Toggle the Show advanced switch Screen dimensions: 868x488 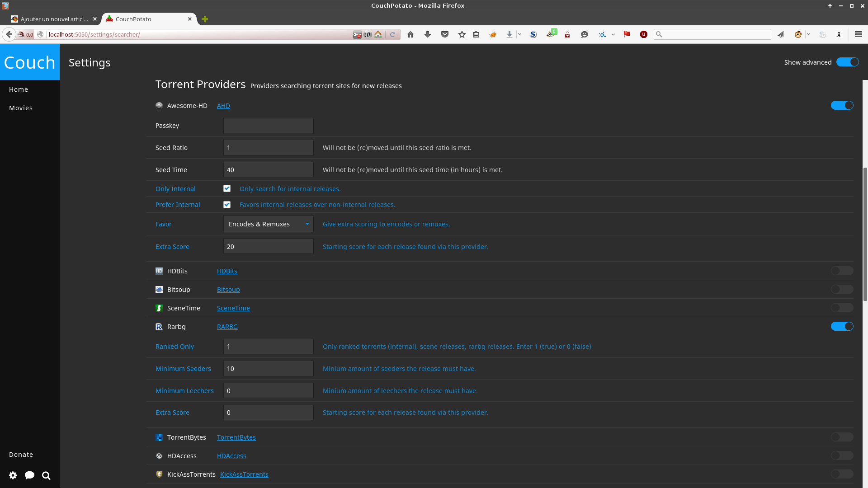pos(848,62)
